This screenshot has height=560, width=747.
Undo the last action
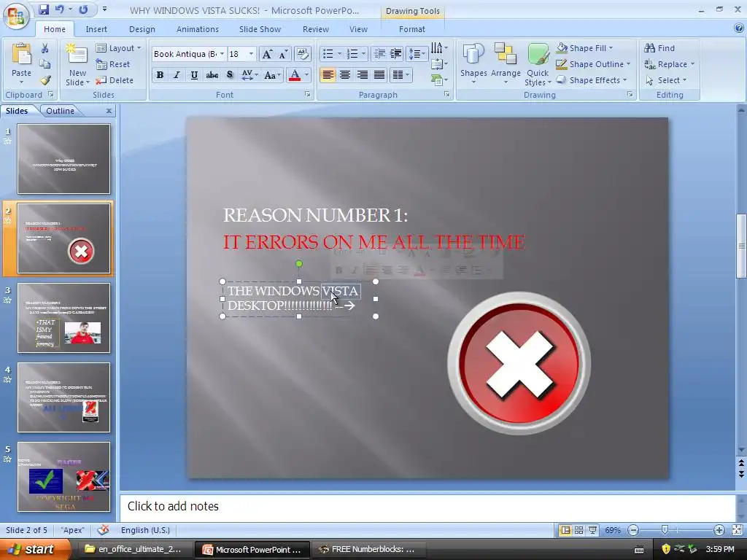pyautogui.click(x=60, y=9)
